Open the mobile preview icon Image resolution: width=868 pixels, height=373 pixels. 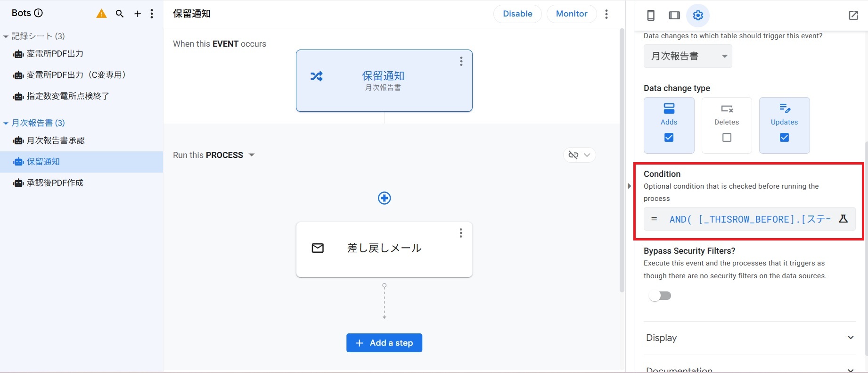click(651, 16)
